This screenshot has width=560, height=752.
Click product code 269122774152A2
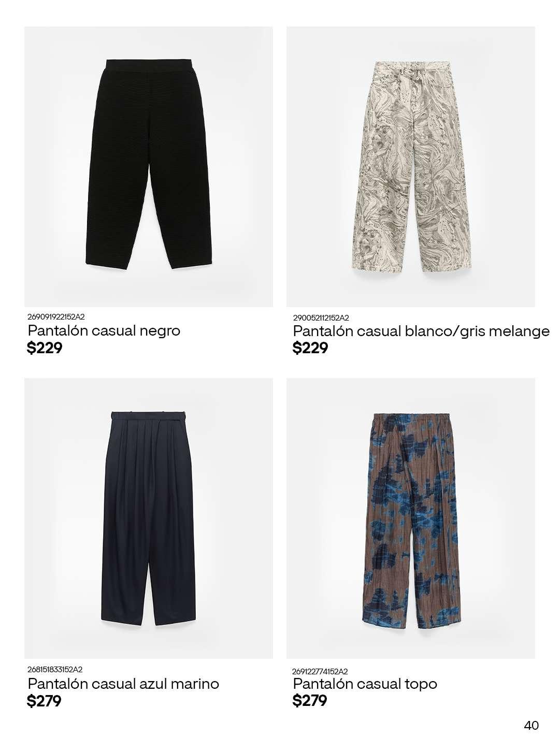(x=320, y=671)
